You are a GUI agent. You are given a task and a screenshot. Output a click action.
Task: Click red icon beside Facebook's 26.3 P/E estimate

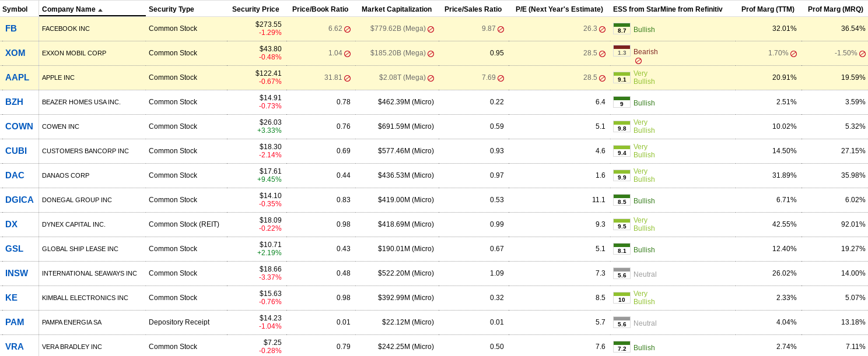tap(602, 29)
